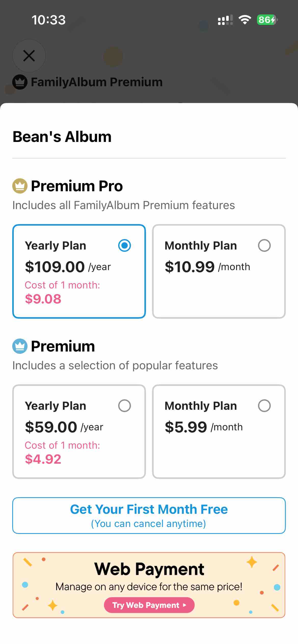
Task: Open the Web Payment promotional banner
Action: [x=149, y=585]
